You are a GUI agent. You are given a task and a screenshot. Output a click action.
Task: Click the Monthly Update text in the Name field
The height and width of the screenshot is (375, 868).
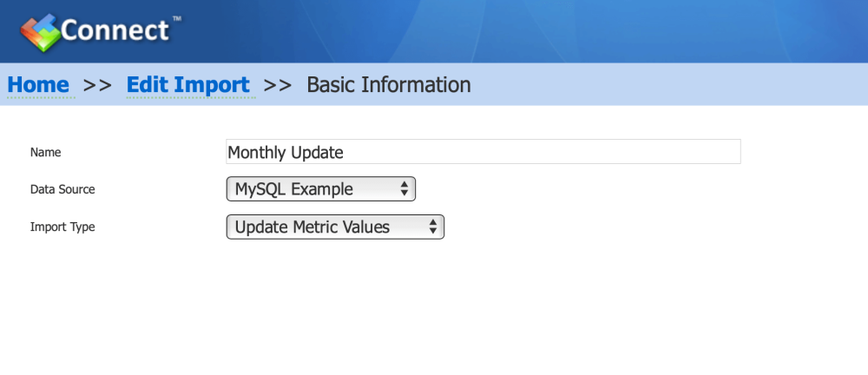point(286,152)
